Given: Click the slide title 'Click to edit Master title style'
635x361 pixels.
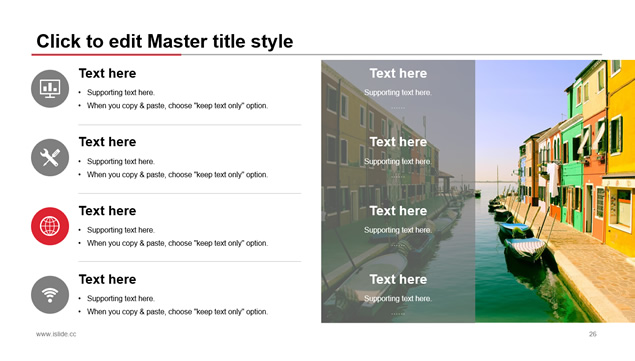Looking at the screenshot, I should click(164, 41).
